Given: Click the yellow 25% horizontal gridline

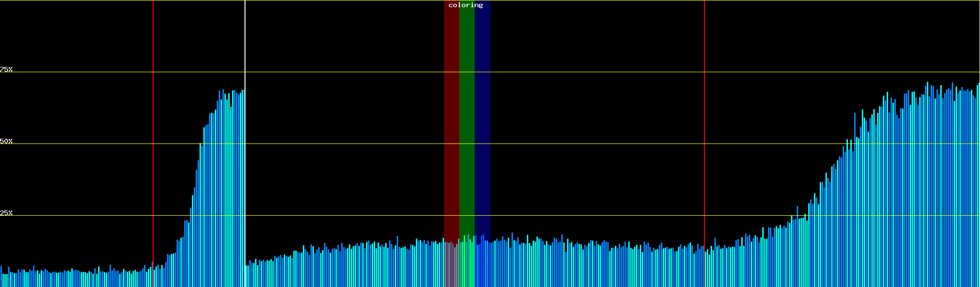Looking at the screenshot, I should coord(574,216).
